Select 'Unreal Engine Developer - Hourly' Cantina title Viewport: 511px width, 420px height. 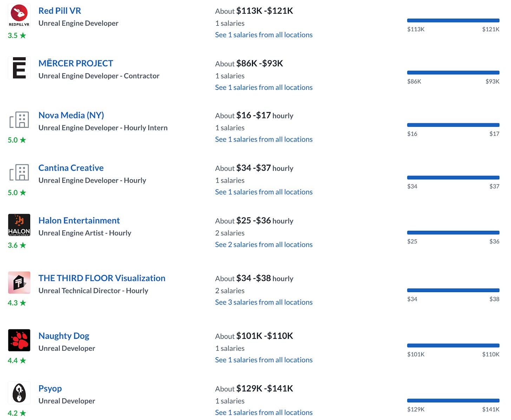pyautogui.click(x=92, y=181)
